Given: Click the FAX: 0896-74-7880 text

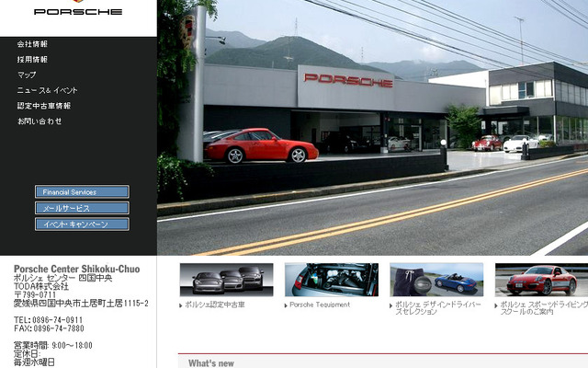Looking at the screenshot, I should (49, 328).
